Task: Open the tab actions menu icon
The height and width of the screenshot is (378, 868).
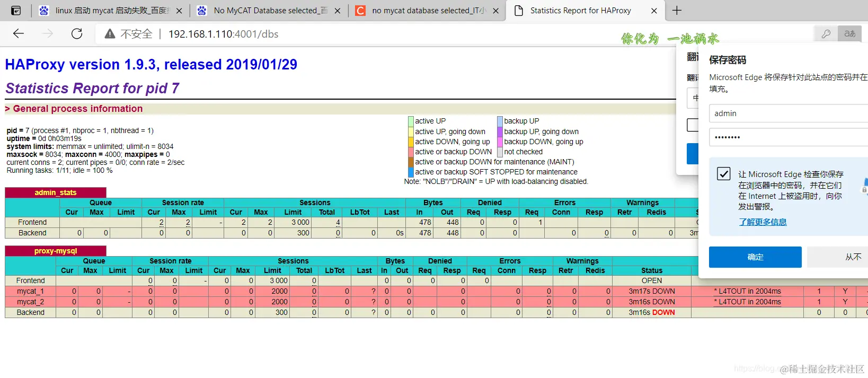Action: point(16,11)
